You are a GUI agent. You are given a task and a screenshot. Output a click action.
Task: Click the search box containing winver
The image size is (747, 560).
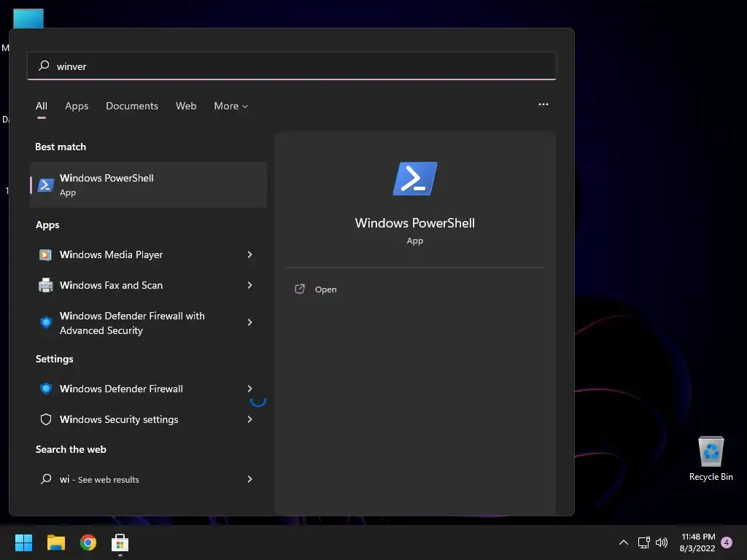(x=292, y=66)
